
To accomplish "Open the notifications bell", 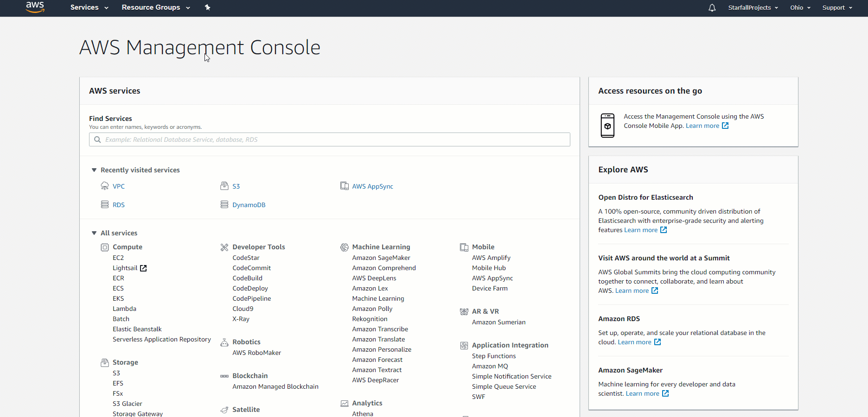I will 712,8.
